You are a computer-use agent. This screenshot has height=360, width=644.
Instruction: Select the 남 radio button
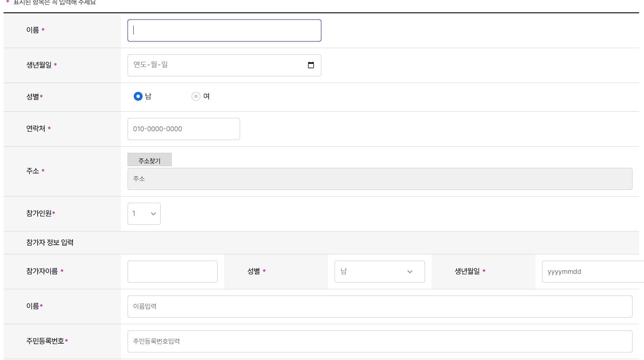pyautogui.click(x=138, y=96)
